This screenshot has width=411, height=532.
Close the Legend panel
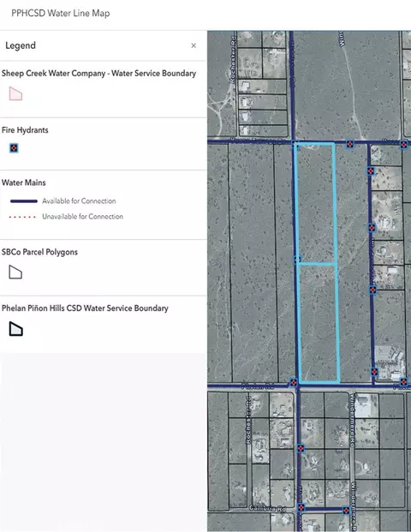pyautogui.click(x=194, y=45)
